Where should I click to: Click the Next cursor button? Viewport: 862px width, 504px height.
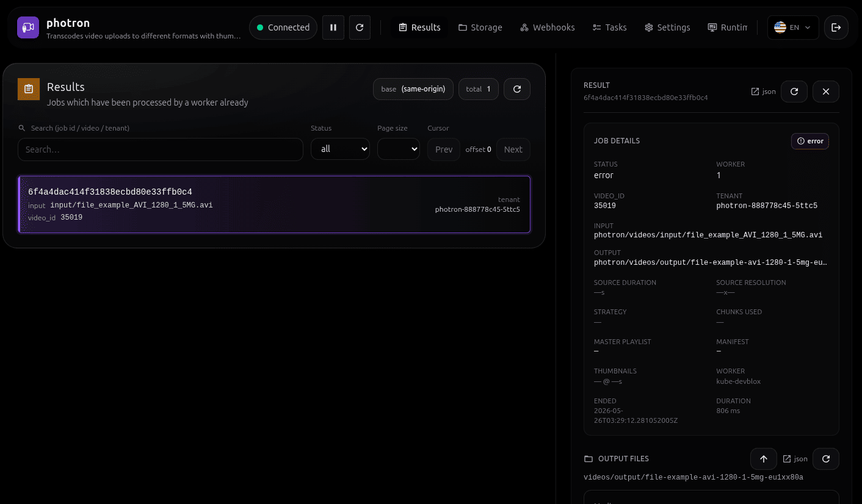click(513, 149)
